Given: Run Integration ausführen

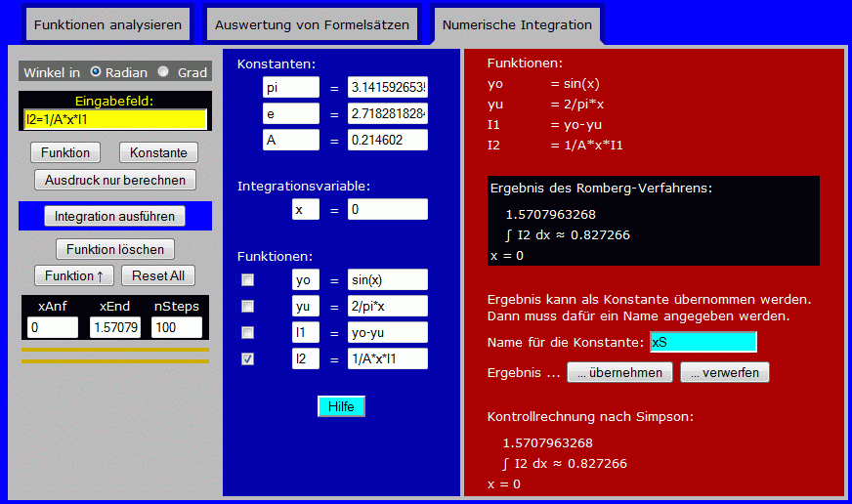Looking at the screenshot, I should pos(114,216).
